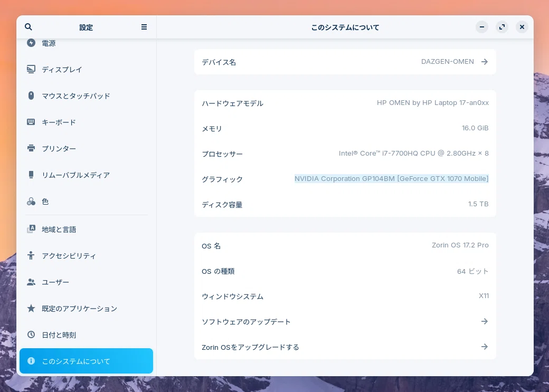This screenshot has height=392, width=549.
Task: Open the search icon in settings
Action: point(29,27)
